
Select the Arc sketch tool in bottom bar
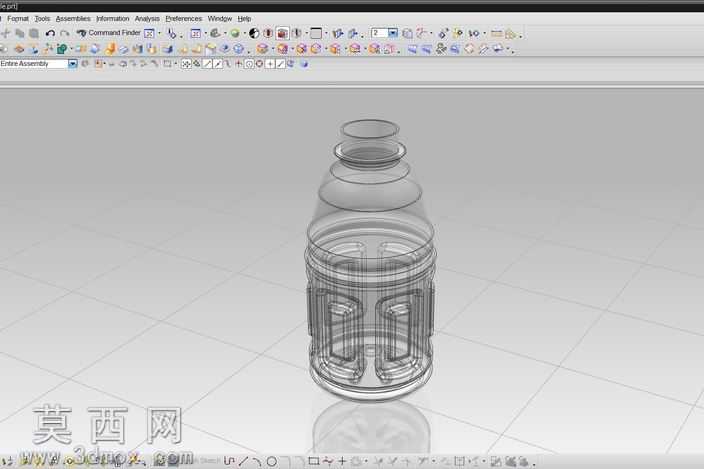(x=257, y=461)
